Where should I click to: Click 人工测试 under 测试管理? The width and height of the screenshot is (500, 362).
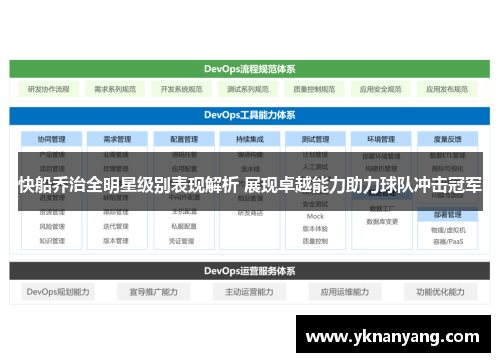pyautogui.click(x=315, y=167)
